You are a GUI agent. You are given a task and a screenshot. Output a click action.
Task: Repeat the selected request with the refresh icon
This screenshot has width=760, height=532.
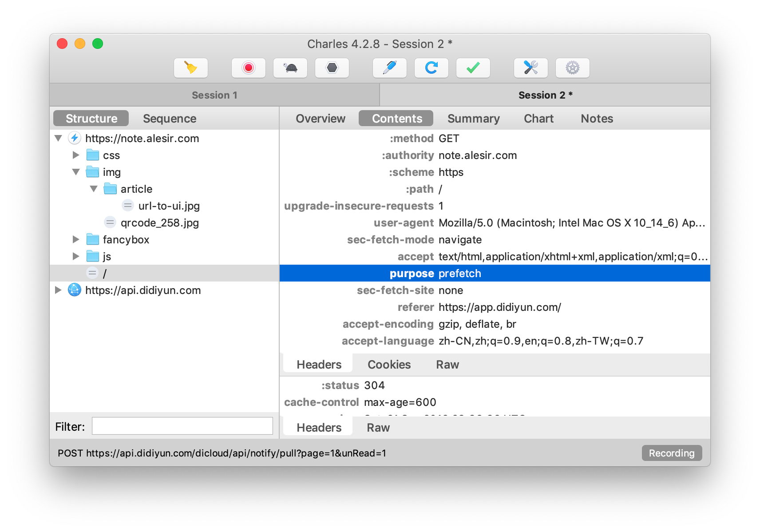point(431,68)
